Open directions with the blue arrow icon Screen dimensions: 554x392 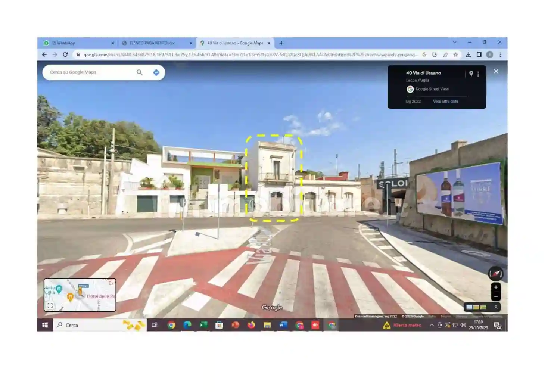click(x=156, y=72)
